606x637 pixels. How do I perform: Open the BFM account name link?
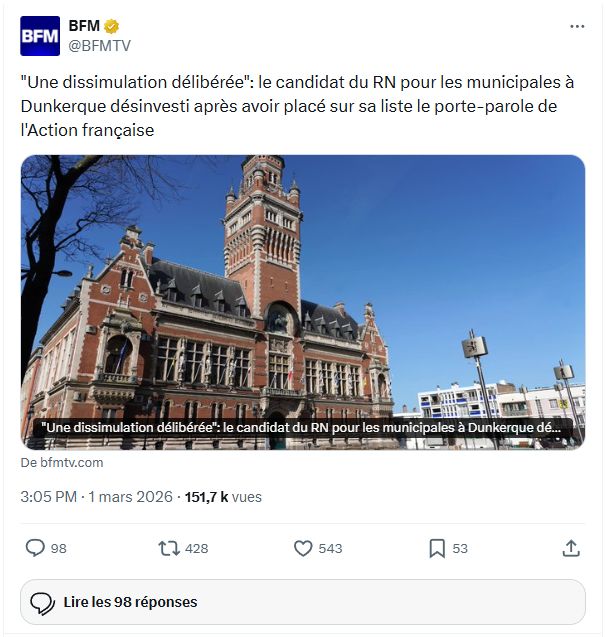point(84,26)
